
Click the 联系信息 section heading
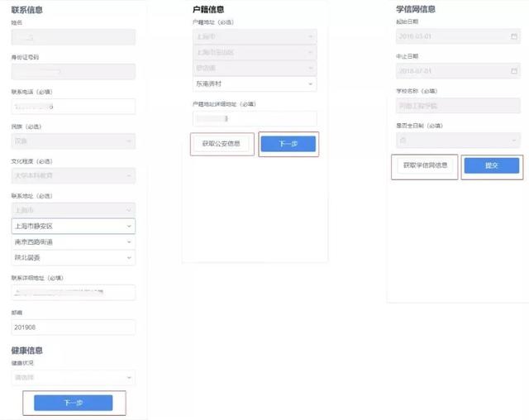point(27,10)
